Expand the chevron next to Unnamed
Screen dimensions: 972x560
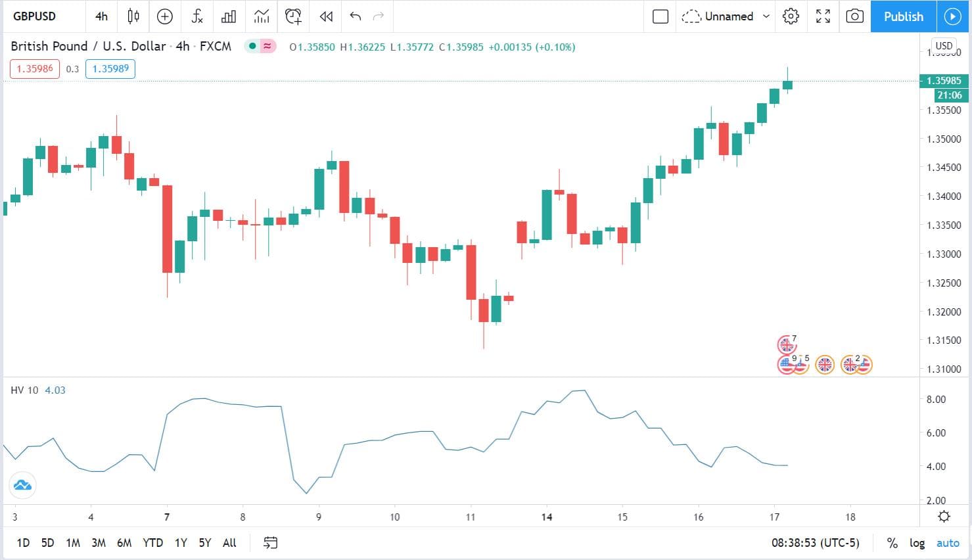766,16
